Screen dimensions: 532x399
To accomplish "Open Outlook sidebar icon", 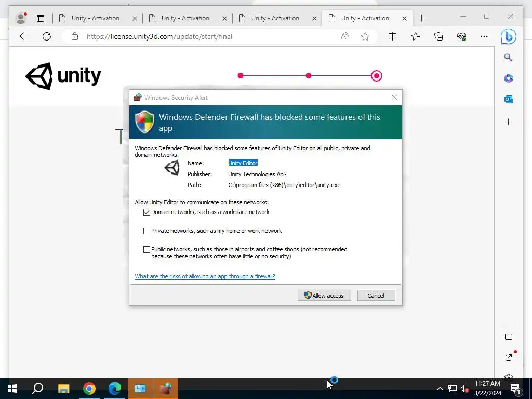I will [x=508, y=99].
